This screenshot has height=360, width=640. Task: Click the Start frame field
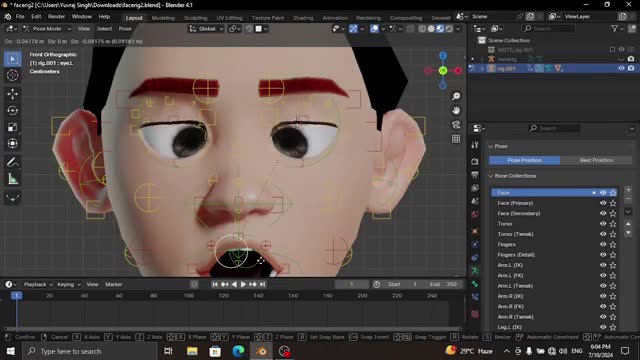(402, 284)
